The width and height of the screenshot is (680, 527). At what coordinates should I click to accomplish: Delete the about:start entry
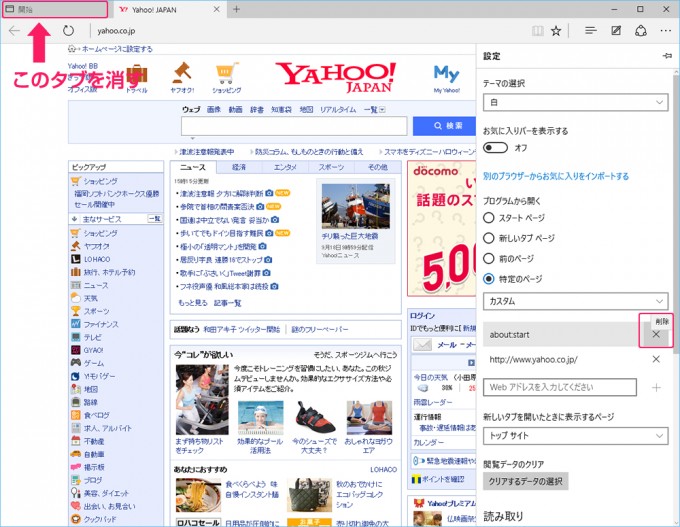click(x=656, y=334)
